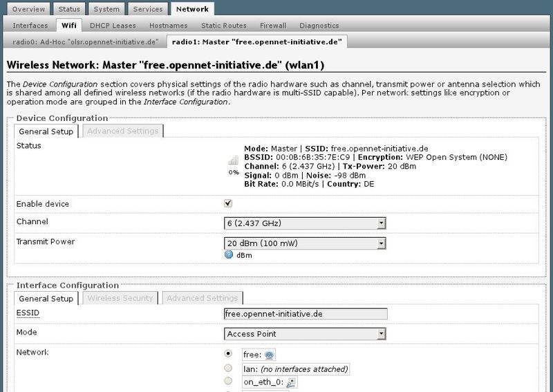Viewport: 553px width, 392px height.
Task: Select the on_eth_0 network radio button
Action: pos(228,381)
